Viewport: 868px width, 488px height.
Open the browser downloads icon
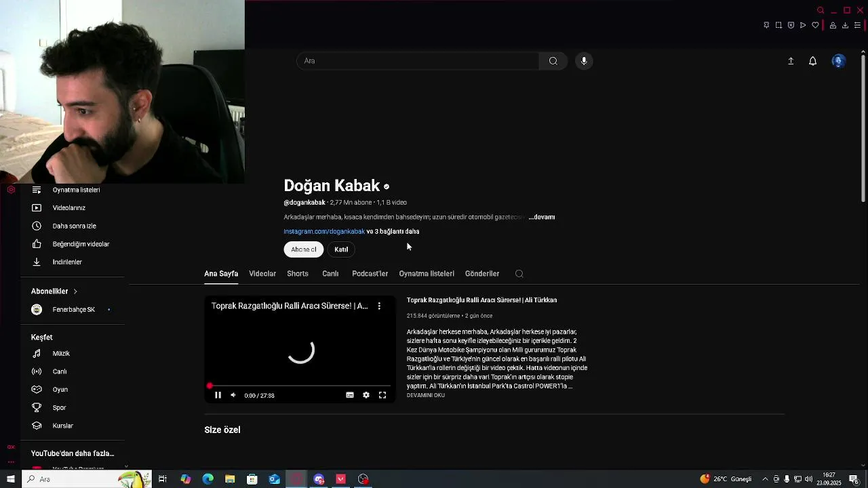click(845, 25)
